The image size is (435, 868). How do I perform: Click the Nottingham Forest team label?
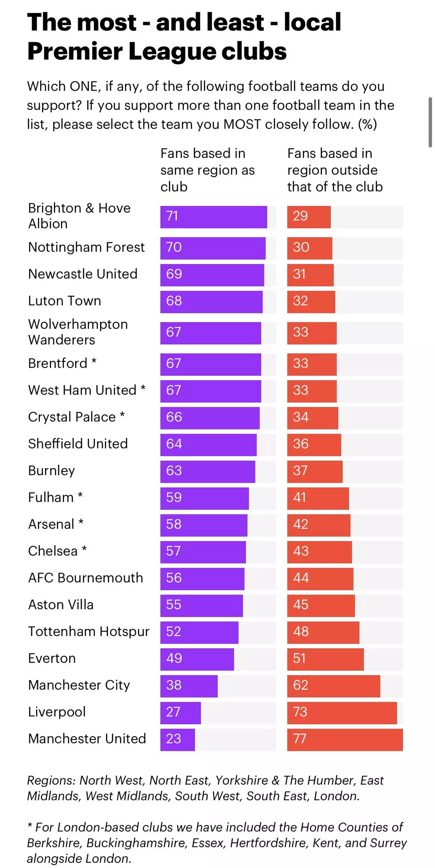(x=86, y=247)
